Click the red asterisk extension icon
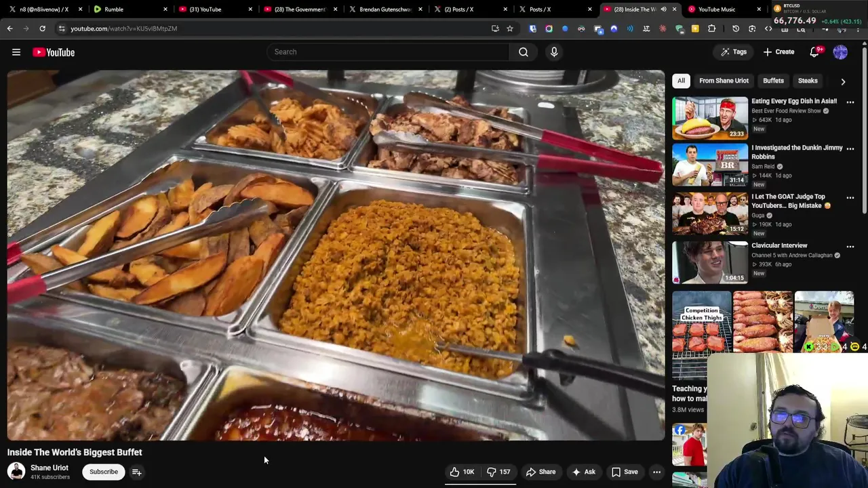 point(663,28)
